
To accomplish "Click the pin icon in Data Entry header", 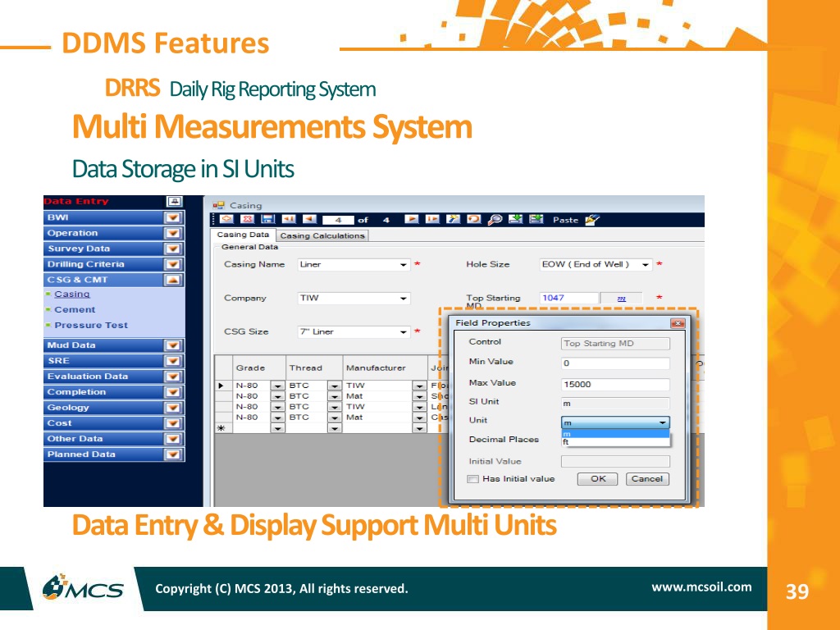I will click(174, 202).
